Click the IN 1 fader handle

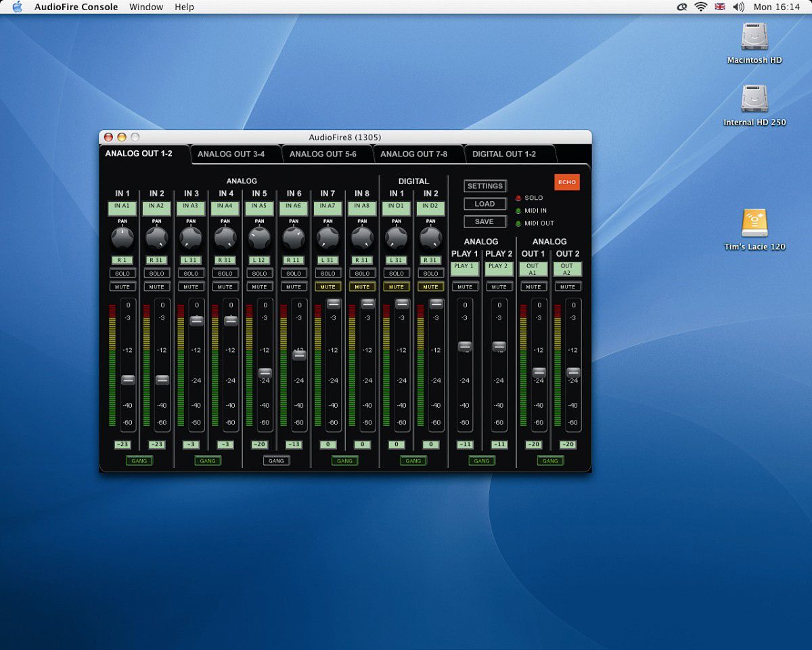128,380
